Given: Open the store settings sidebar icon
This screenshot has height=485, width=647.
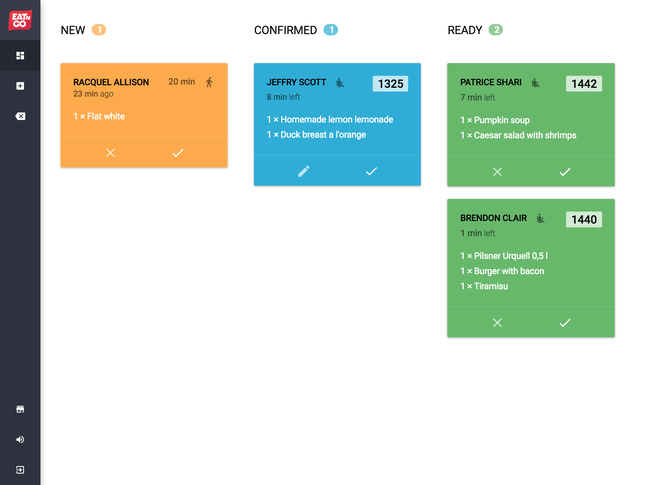Looking at the screenshot, I should (x=20, y=409).
